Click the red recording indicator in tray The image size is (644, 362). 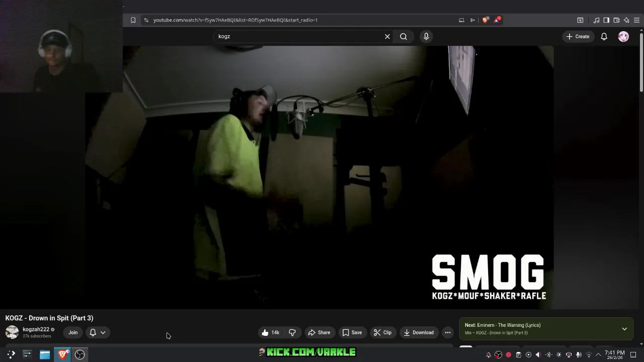pyautogui.click(x=508, y=355)
